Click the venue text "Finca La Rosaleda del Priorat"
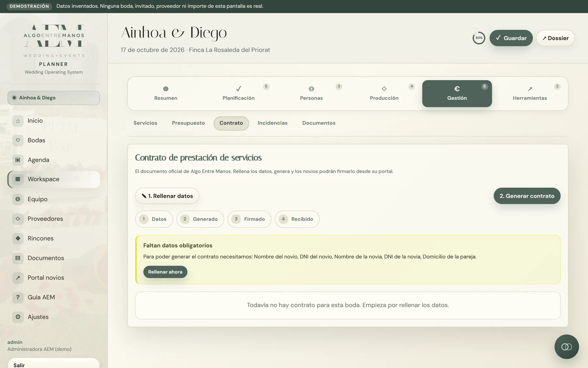 pos(229,50)
